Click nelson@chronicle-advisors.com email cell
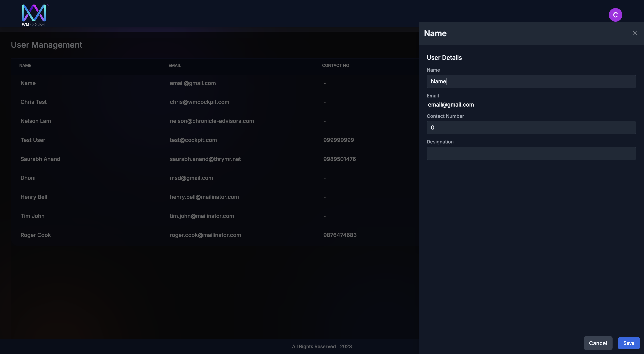This screenshot has width=644, height=354. point(211,121)
